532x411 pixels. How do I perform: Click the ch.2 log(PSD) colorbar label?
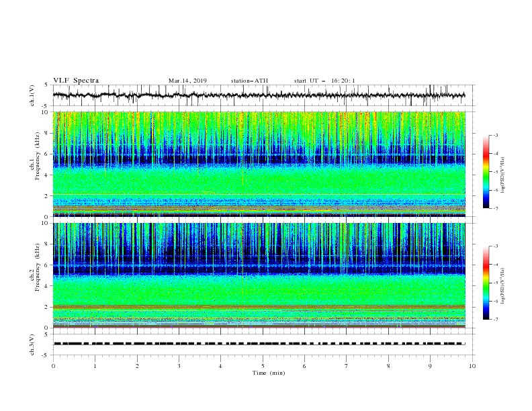tap(502, 286)
